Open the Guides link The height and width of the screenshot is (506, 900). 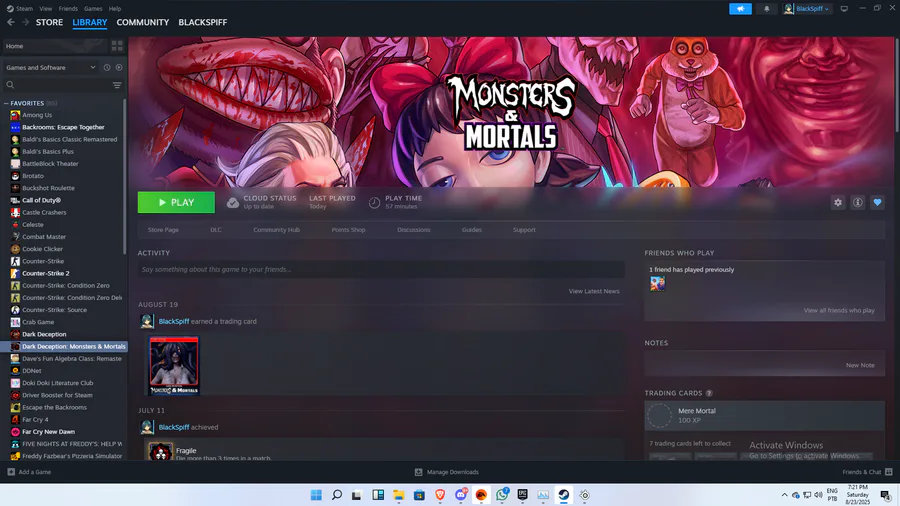[471, 229]
